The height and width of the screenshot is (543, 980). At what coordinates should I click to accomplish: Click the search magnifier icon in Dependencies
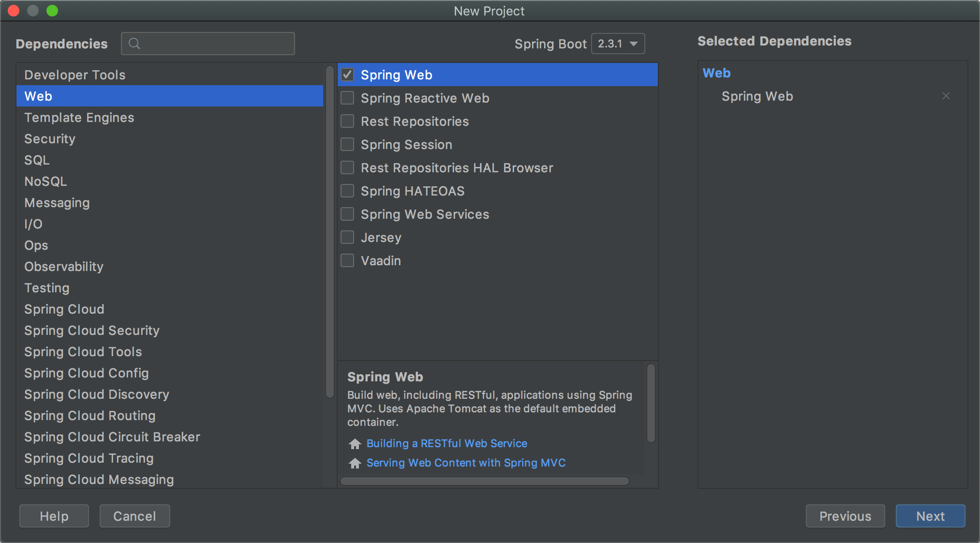click(134, 44)
